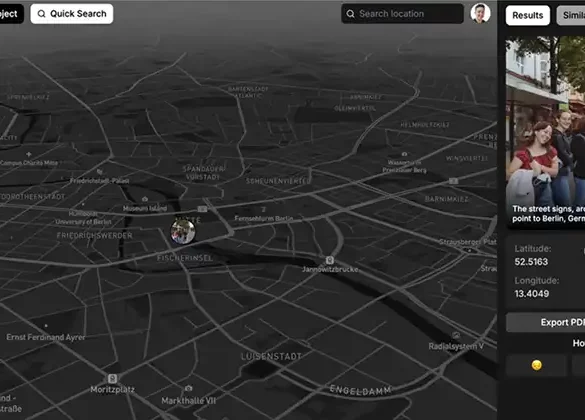The height and width of the screenshot is (420, 585).
Task: Click the SPANDAUER VORSTADT label
Action: point(203,173)
